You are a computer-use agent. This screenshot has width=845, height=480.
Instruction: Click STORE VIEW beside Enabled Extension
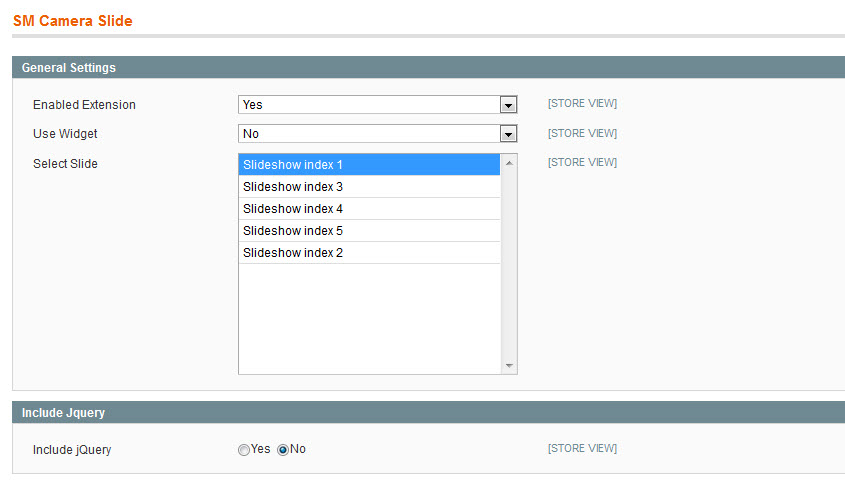click(x=583, y=103)
